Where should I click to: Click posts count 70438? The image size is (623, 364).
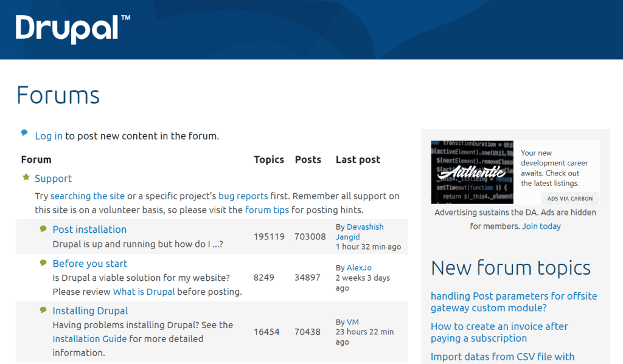[307, 332]
